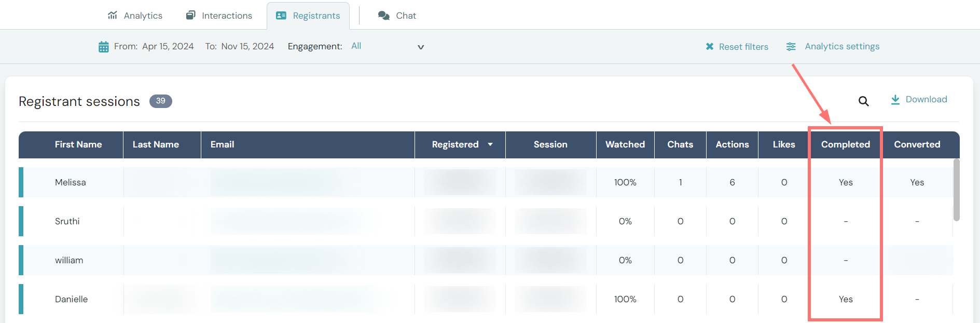980x323 pixels.
Task: Click Melissa's 100% watched value
Action: coord(625,182)
